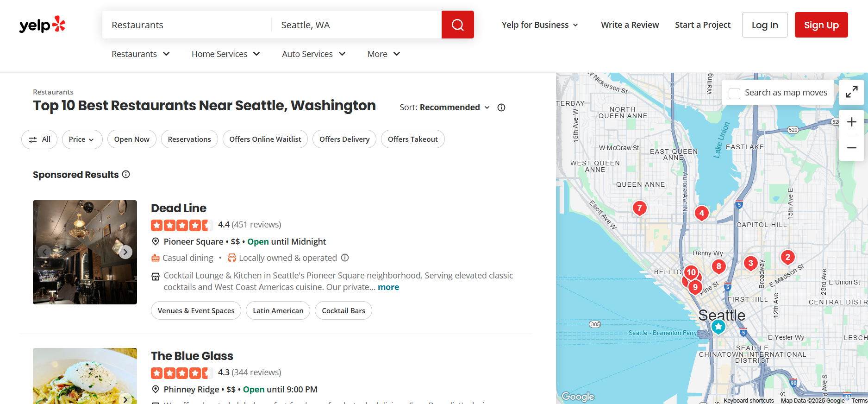Open the Yelp logo homepage
This screenshot has height=404, width=868.
42,25
